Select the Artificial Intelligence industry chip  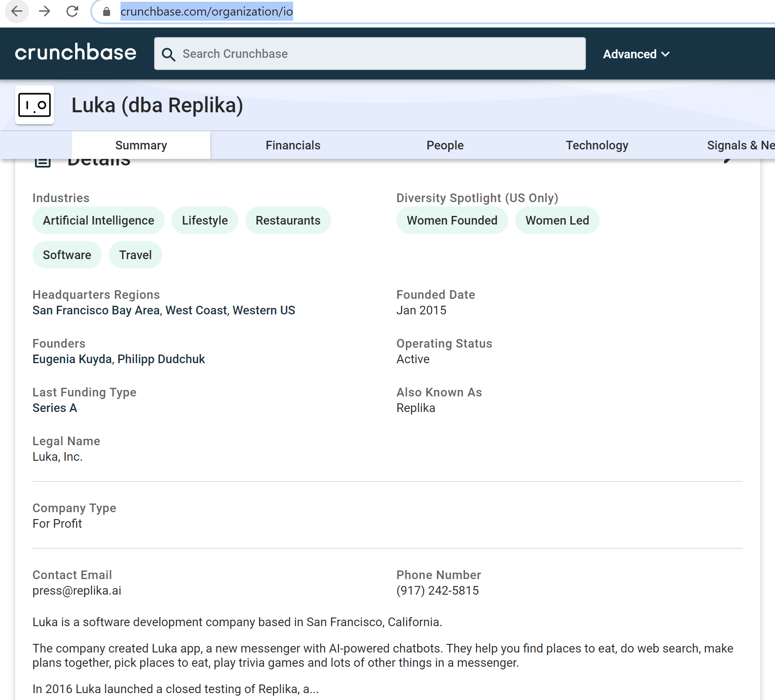click(98, 220)
